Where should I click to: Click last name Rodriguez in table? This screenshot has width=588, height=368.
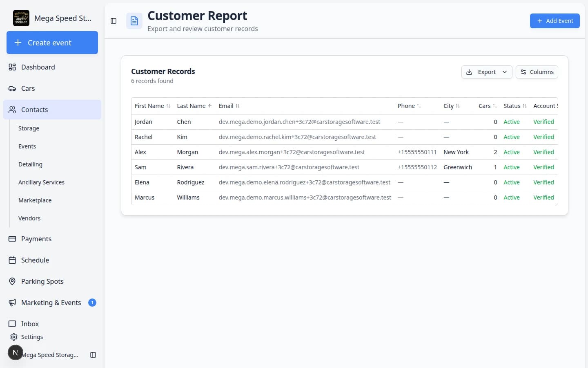191,182
